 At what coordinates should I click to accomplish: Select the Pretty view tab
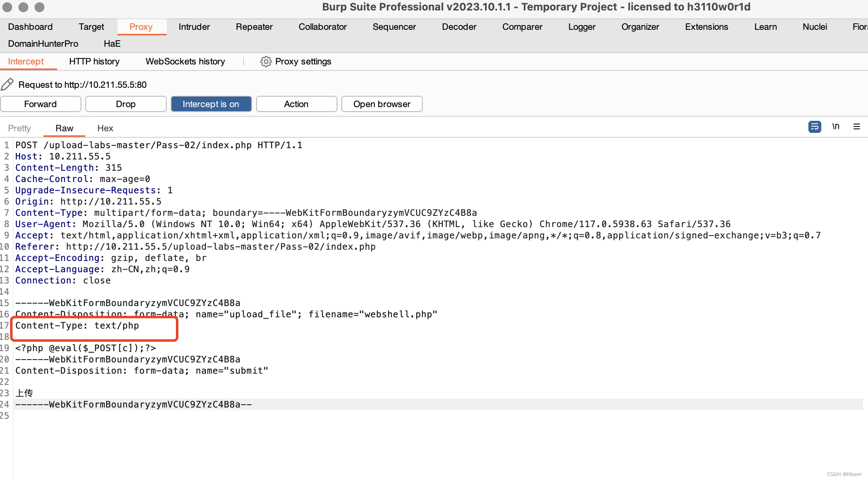(19, 128)
